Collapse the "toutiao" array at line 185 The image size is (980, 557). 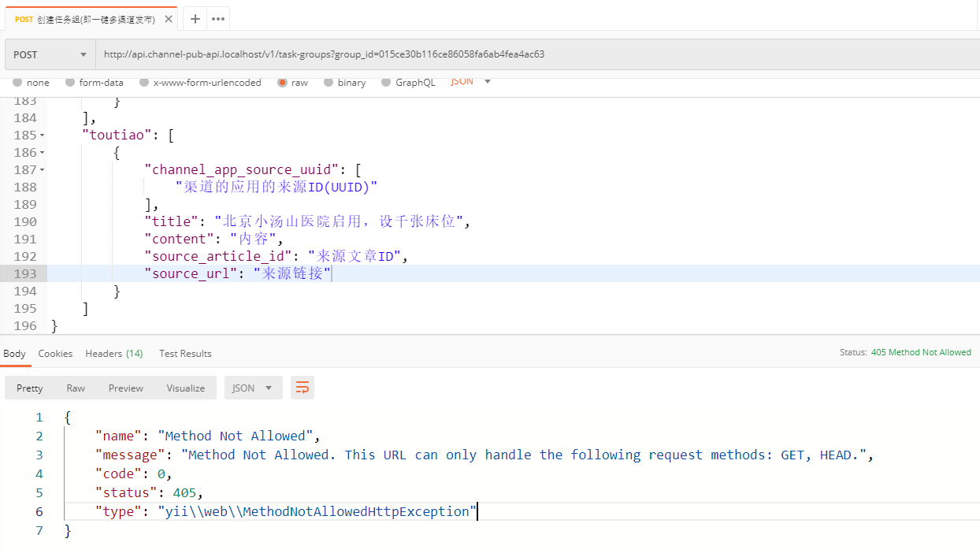click(x=43, y=136)
